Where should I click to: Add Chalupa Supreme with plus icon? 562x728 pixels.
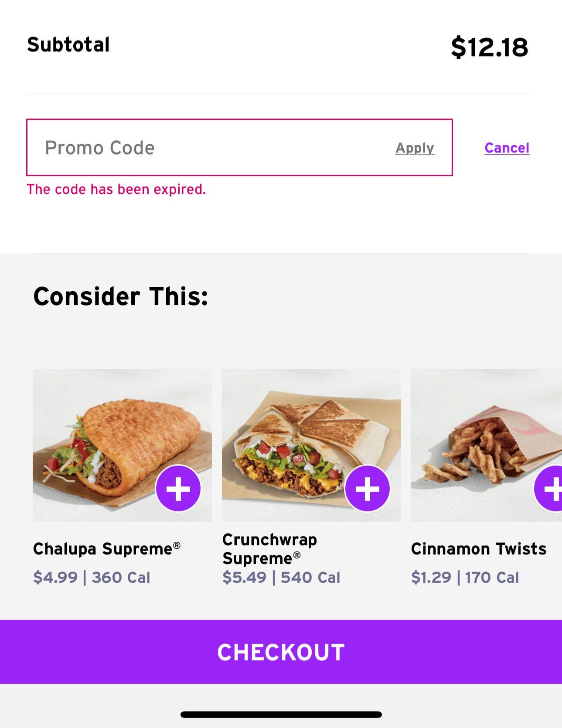pos(178,489)
